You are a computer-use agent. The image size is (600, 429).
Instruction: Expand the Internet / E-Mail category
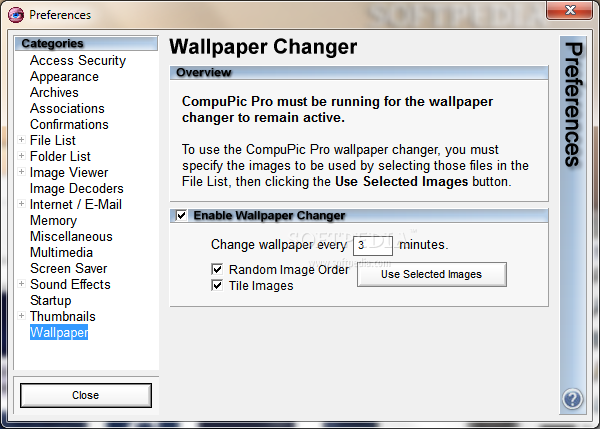21,204
